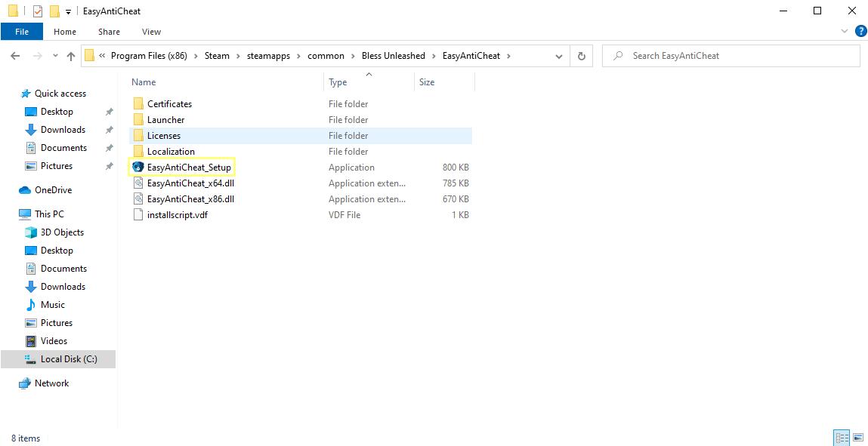Image resolution: width=868 pixels, height=446 pixels.
Task: Expand the ribbon with the chevron
Action: (845, 31)
